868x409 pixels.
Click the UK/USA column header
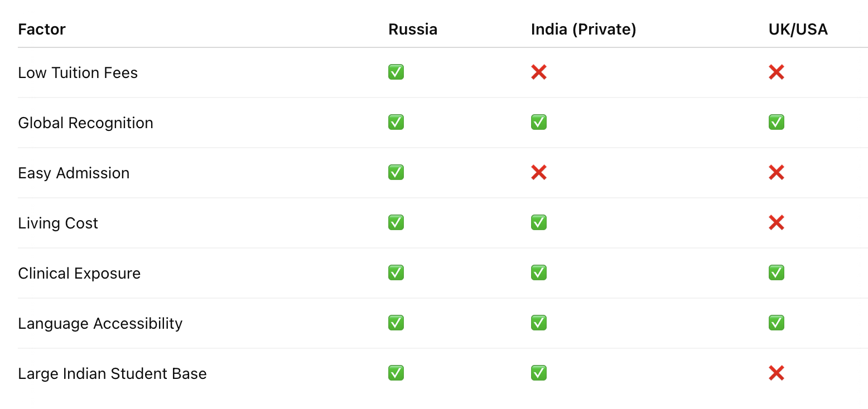point(798,29)
